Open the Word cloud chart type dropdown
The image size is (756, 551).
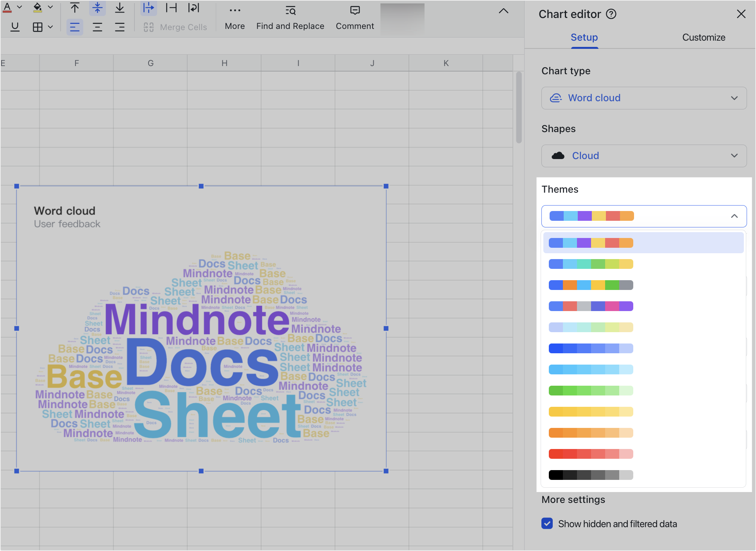(643, 98)
